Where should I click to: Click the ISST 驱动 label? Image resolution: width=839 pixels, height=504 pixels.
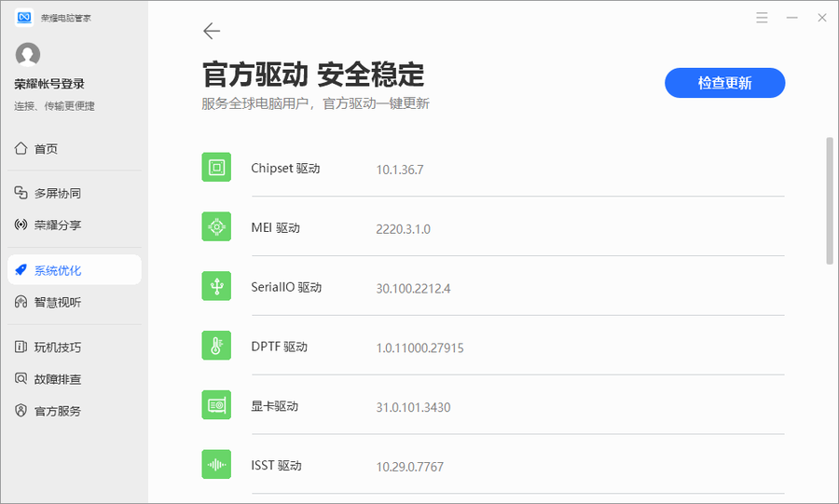coord(276,466)
